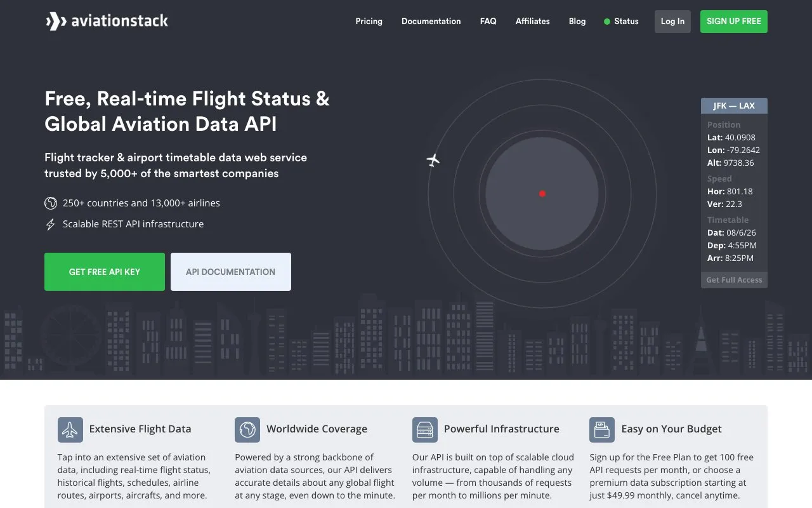Click the red dot at radar center
The image size is (812, 508).
542,194
